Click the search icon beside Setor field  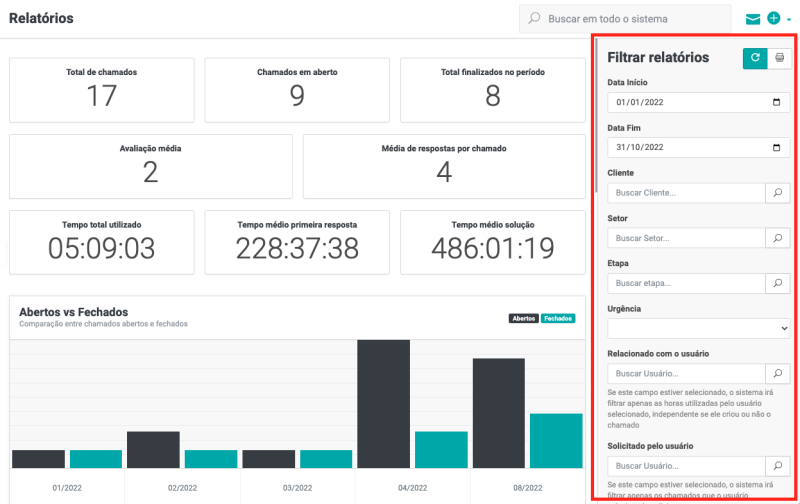point(777,238)
